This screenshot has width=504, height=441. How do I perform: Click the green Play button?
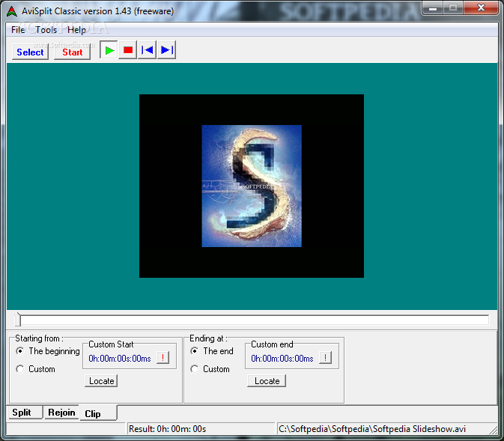(x=109, y=50)
